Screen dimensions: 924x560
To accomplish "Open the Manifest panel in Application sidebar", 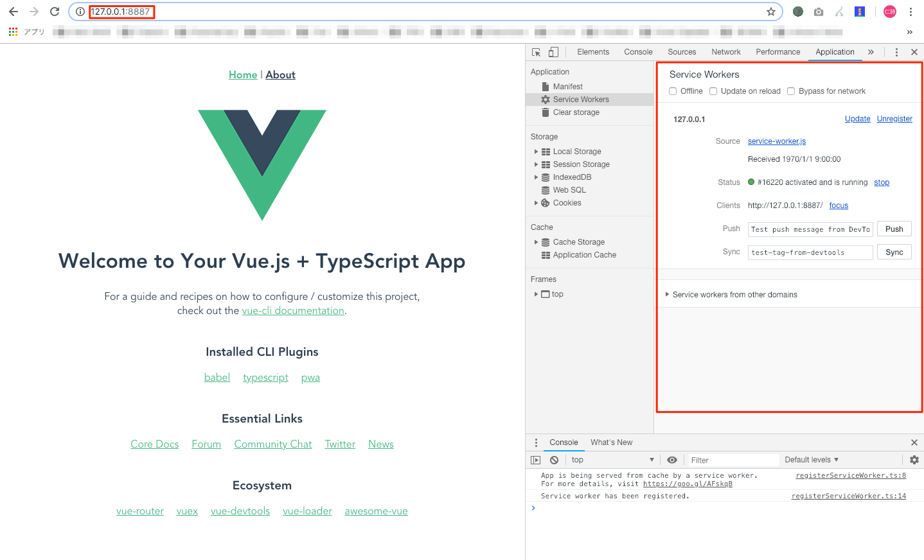I will click(x=566, y=86).
